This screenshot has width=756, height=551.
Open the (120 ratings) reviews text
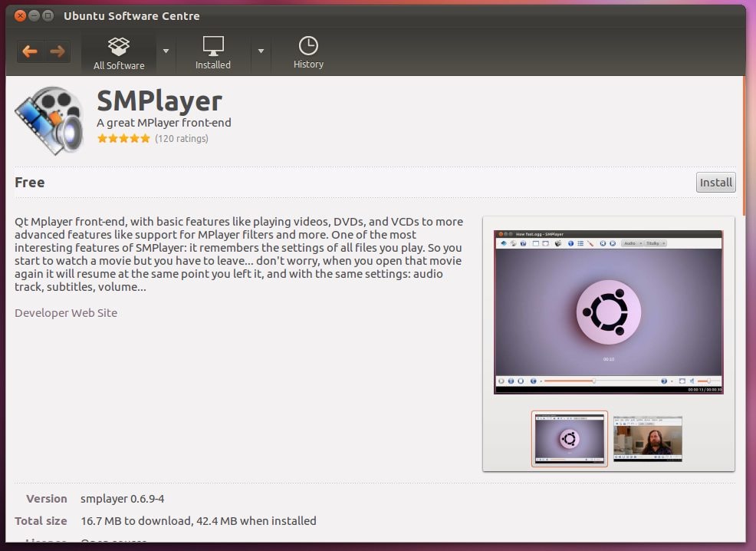pos(181,138)
